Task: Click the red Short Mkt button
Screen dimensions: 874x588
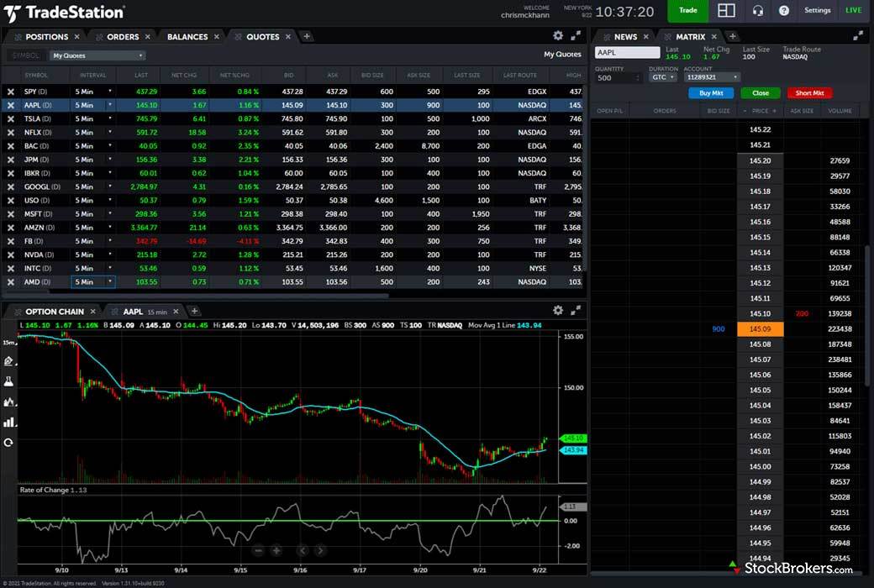Action: point(809,93)
